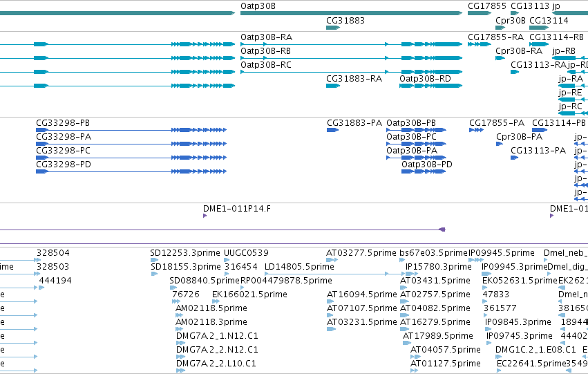Click the jp-RE transcript
This screenshot has height=374, width=588.
coord(570,93)
